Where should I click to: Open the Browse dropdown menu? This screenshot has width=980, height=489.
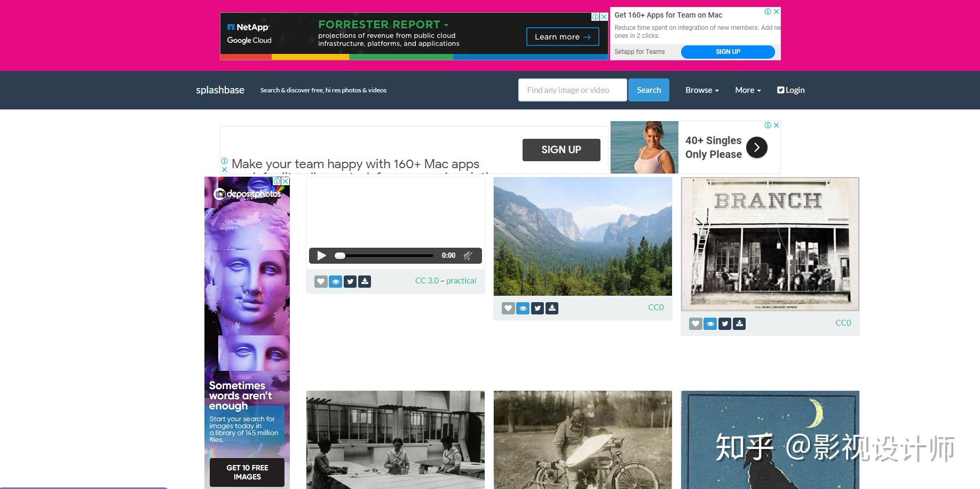[702, 90]
